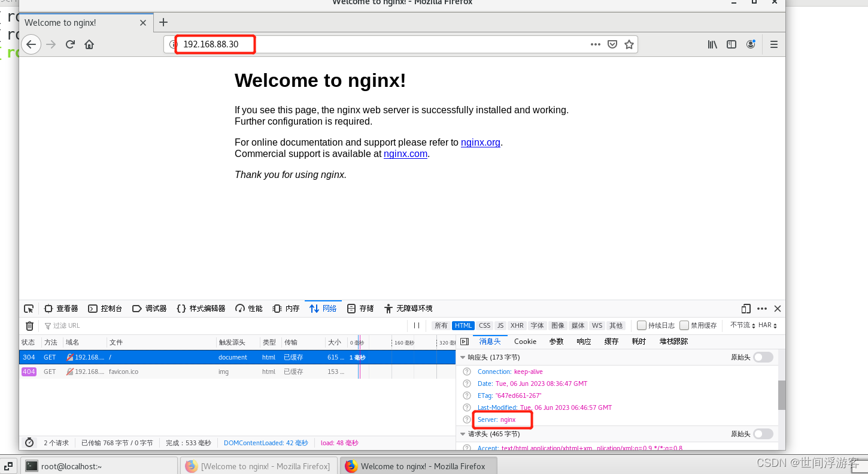This screenshot has height=474, width=868.
Task: Toggle responsive design mode icon in devtools
Action: 746,309
